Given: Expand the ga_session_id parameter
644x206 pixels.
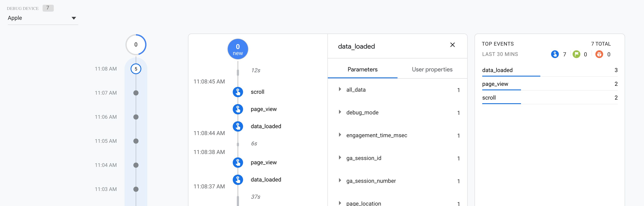Looking at the screenshot, I should click(x=340, y=157).
